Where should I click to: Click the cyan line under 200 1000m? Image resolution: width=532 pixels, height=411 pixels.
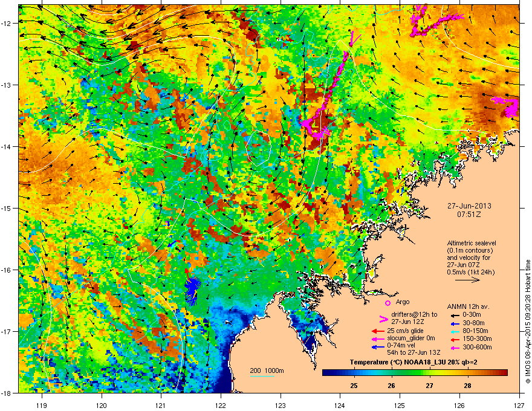[x=262, y=376]
